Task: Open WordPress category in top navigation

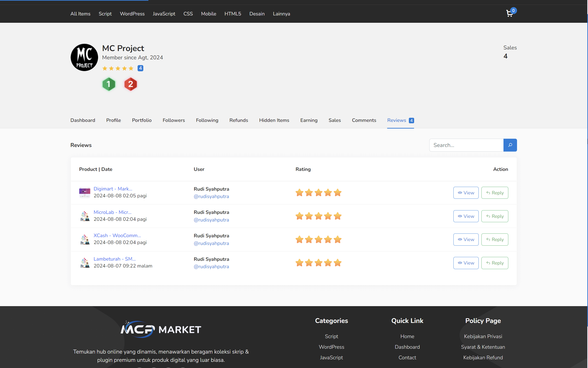Action: [x=132, y=14]
